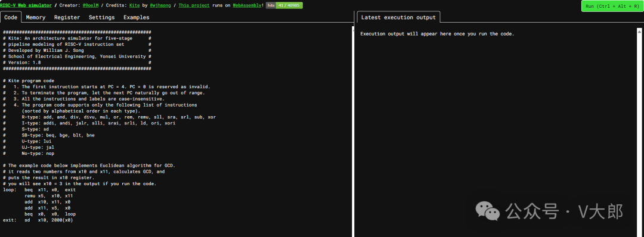The width and height of the screenshot is (644, 237).
Task: Click 'puts the result in x10 register' line
Action: (x=48, y=177)
